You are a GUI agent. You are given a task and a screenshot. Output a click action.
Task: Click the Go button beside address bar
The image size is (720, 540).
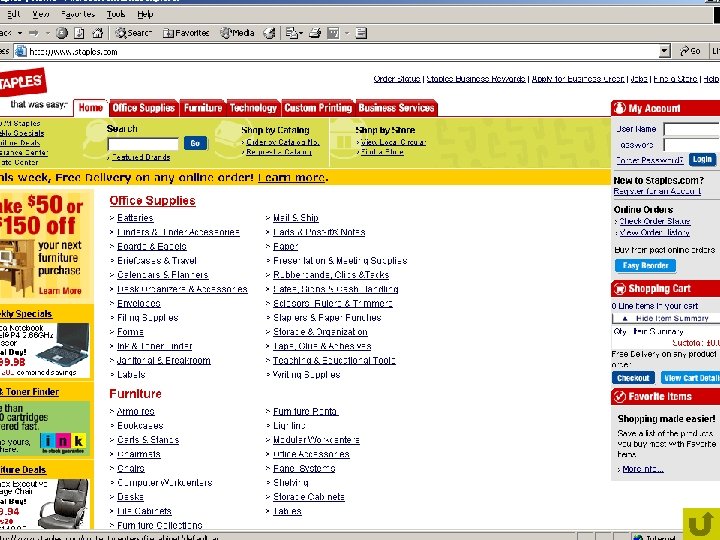click(x=690, y=51)
